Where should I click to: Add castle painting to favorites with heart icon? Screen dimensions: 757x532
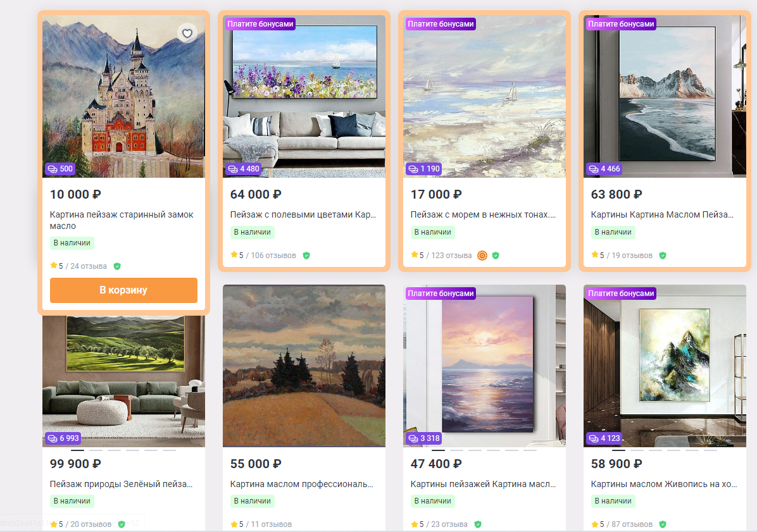point(187,34)
